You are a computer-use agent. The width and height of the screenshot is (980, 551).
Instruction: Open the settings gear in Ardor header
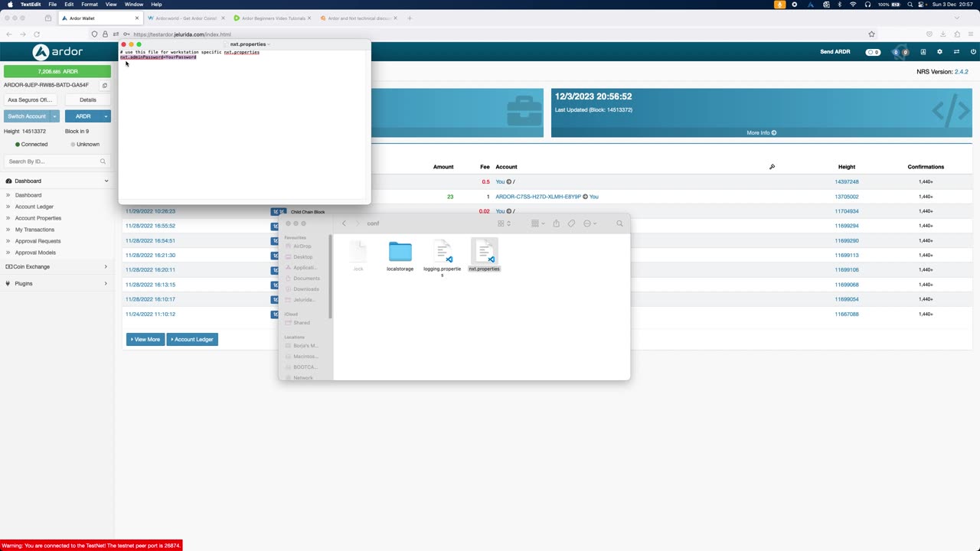(940, 52)
